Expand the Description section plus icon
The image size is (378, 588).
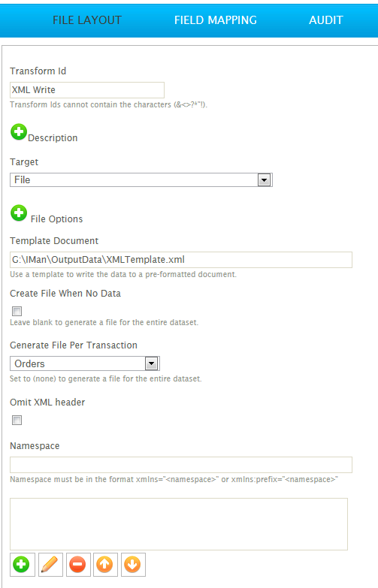[x=18, y=132]
